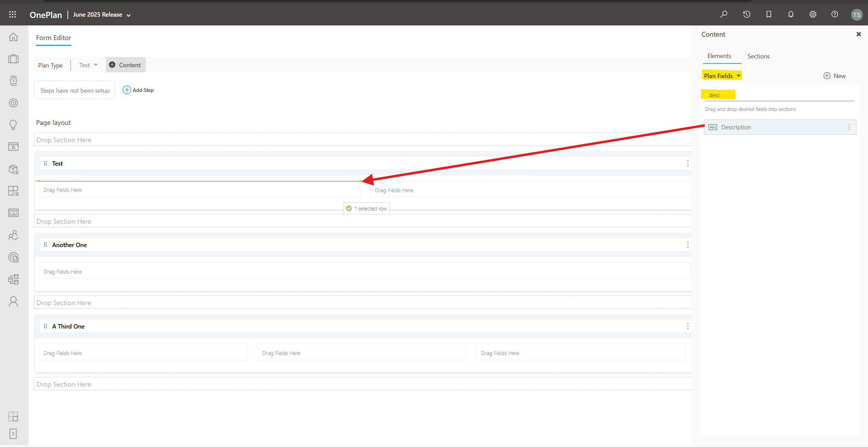The width and height of the screenshot is (868, 447).
Task: Go to Home via sidebar house icon
Action: [13, 37]
